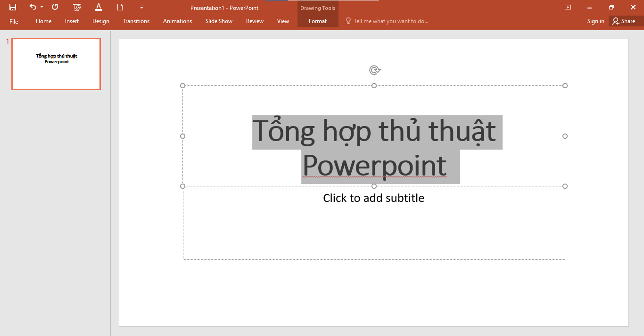Select the Drawing Tools Format tab

point(318,21)
